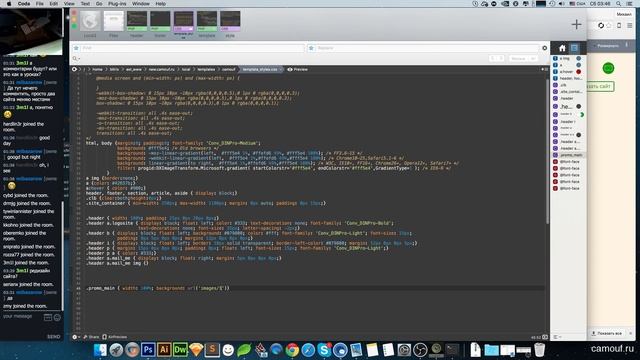Open the File menu
Image resolution: width=640 pixels, height=360 pixels.
40,3
